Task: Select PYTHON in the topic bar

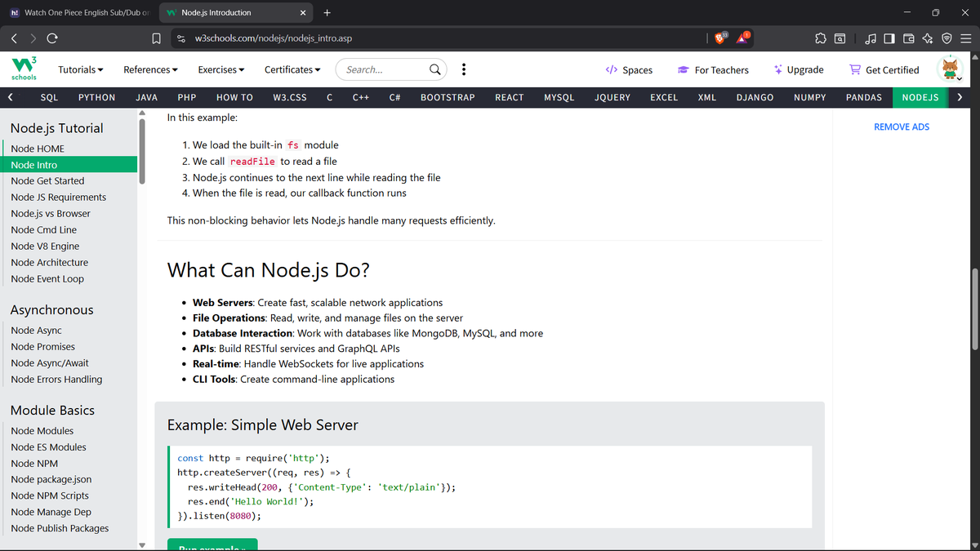Action: (x=96, y=97)
